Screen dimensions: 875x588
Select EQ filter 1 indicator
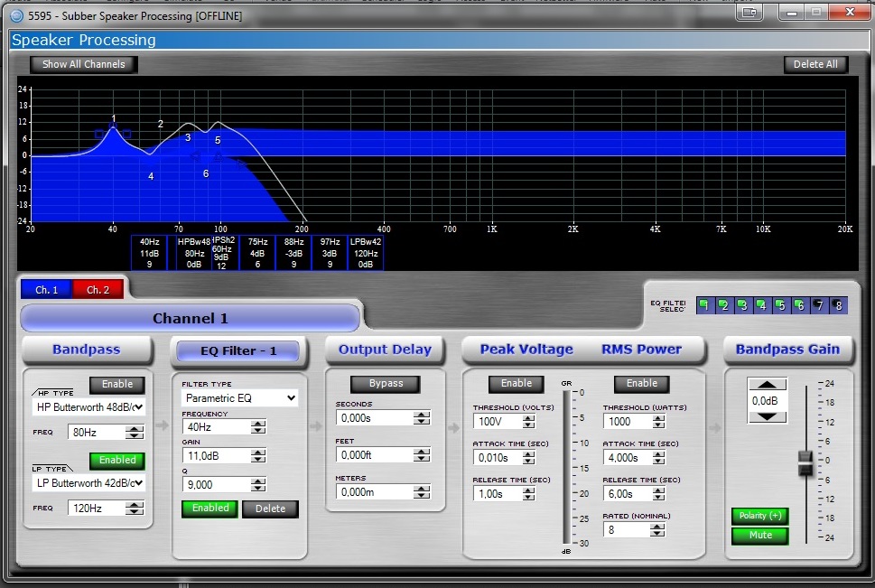(705, 306)
